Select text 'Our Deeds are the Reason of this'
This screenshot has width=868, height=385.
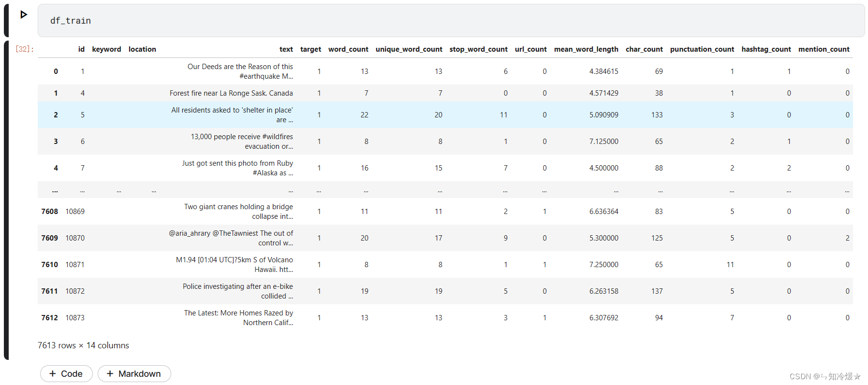coord(240,67)
